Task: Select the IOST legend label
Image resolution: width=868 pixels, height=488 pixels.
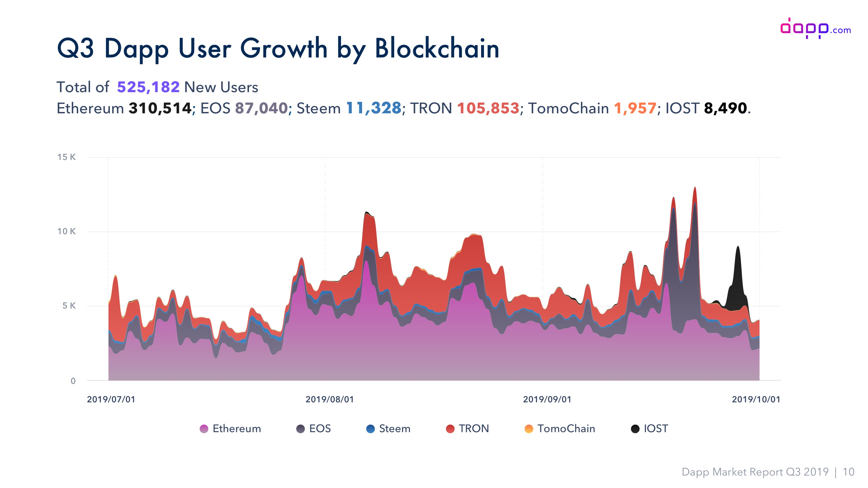Action: pyautogui.click(x=656, y=429)
